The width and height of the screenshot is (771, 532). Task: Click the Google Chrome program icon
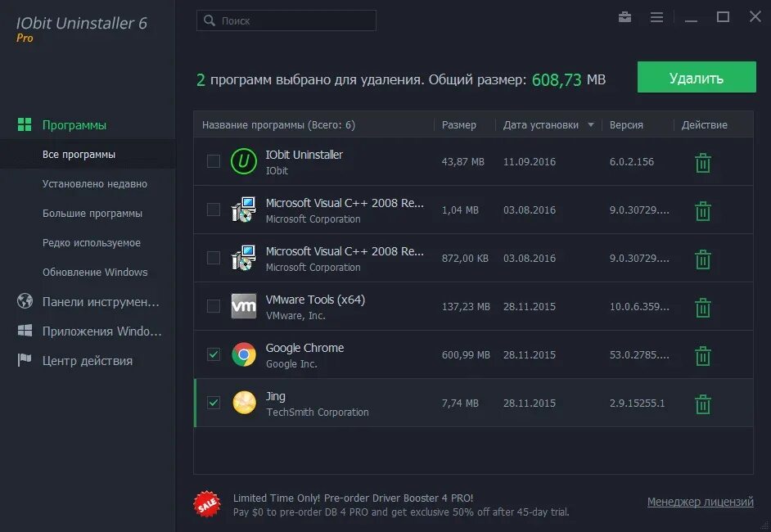point(243,354)
